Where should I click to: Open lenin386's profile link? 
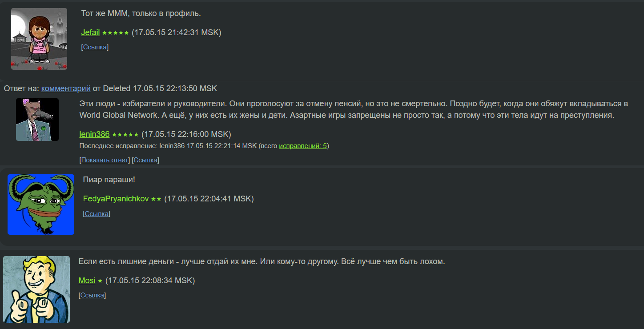point(94,134)
